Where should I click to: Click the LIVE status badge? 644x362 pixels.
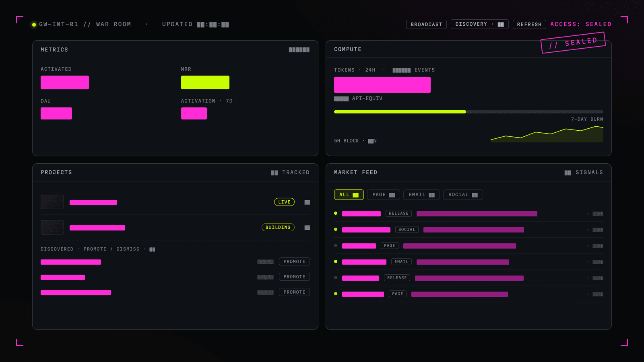pos(284,202)
